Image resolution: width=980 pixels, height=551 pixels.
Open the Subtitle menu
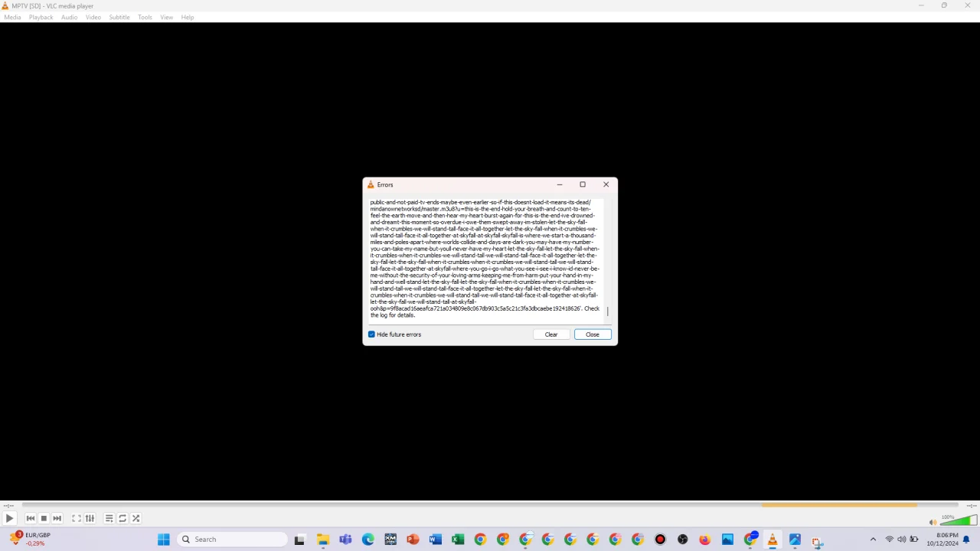pyautogui.click(x=119, y=17)
